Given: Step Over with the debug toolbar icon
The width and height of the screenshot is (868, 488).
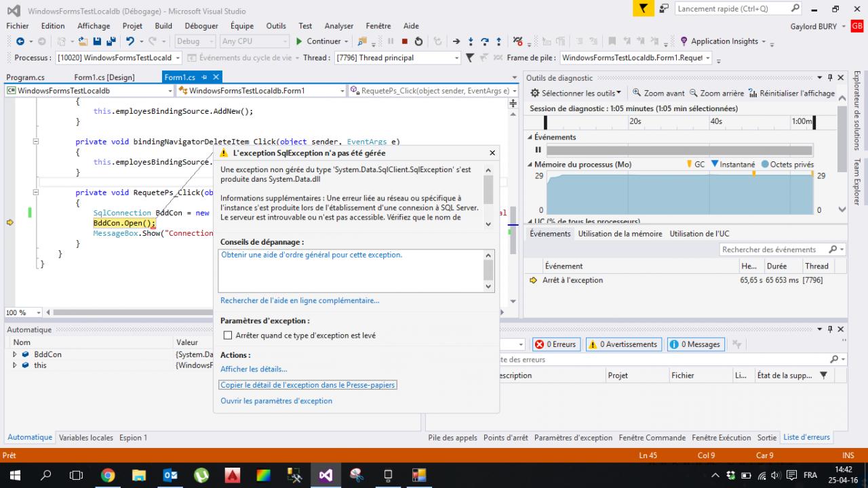Looking at the screenshot, I should [485, 41].
